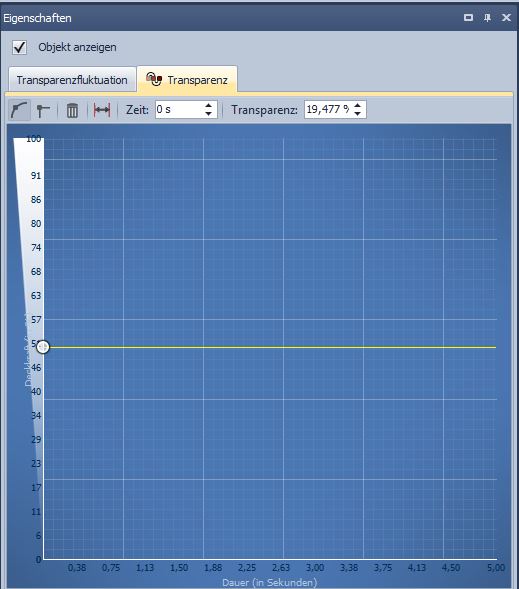Click the Dauer (in Sekunden) axis title
This screenshot has width=519, height=589.
pyautogui.click(x=269, y=583)
